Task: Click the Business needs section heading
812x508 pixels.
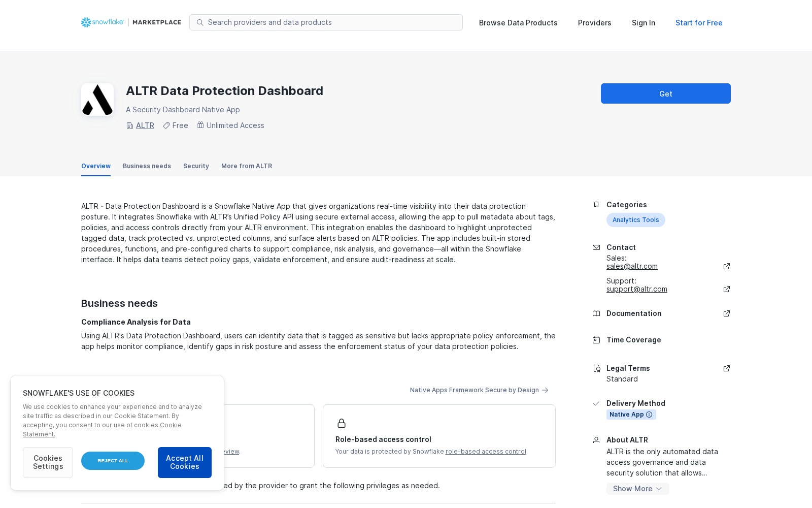Action: point(119,303)
